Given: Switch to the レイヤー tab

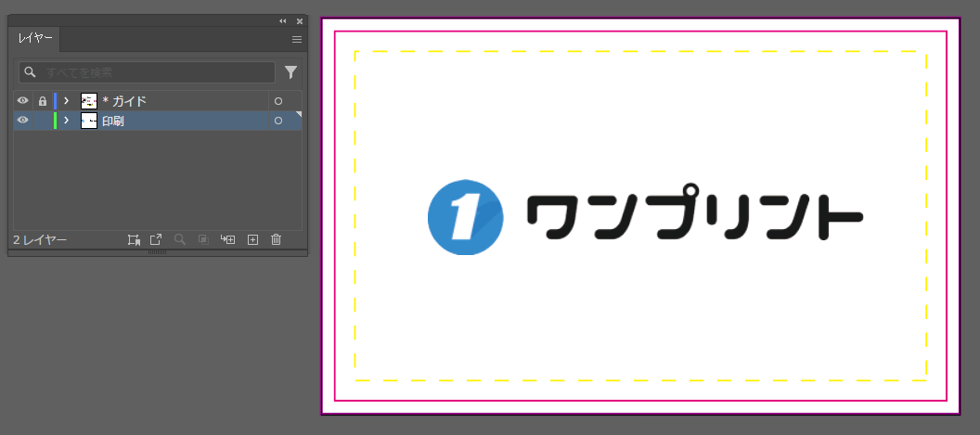Looking at the screenshot, I should click(35, 39).
